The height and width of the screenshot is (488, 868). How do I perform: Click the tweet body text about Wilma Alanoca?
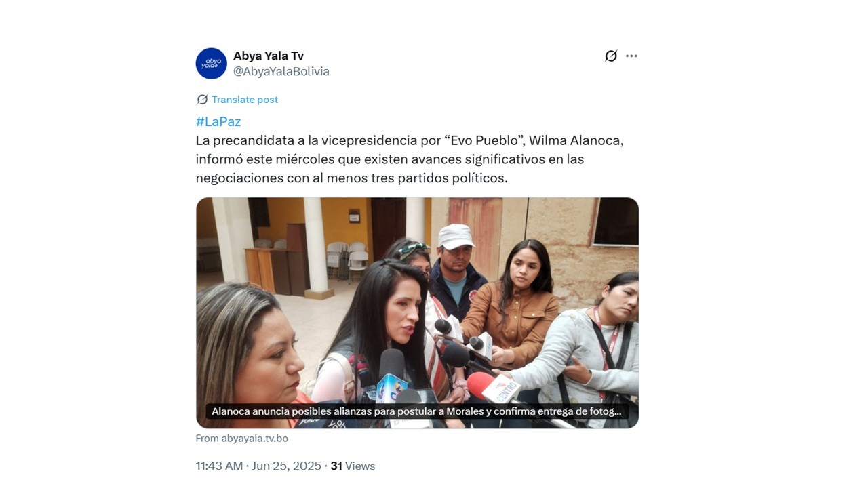[x=410, y=159]
